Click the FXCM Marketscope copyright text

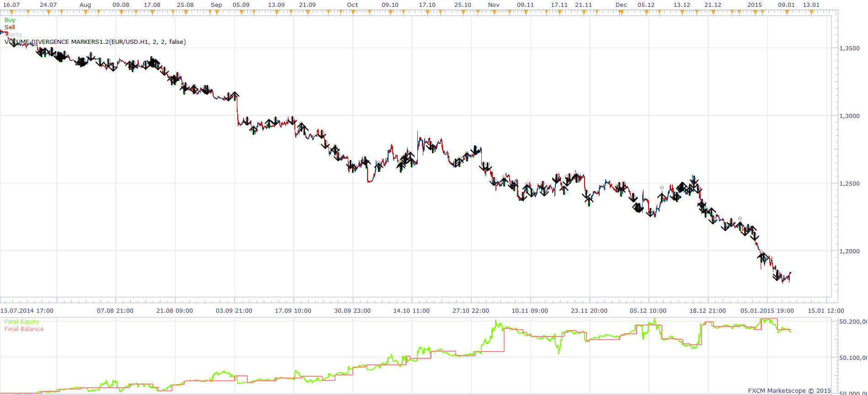tap(789, 391)
